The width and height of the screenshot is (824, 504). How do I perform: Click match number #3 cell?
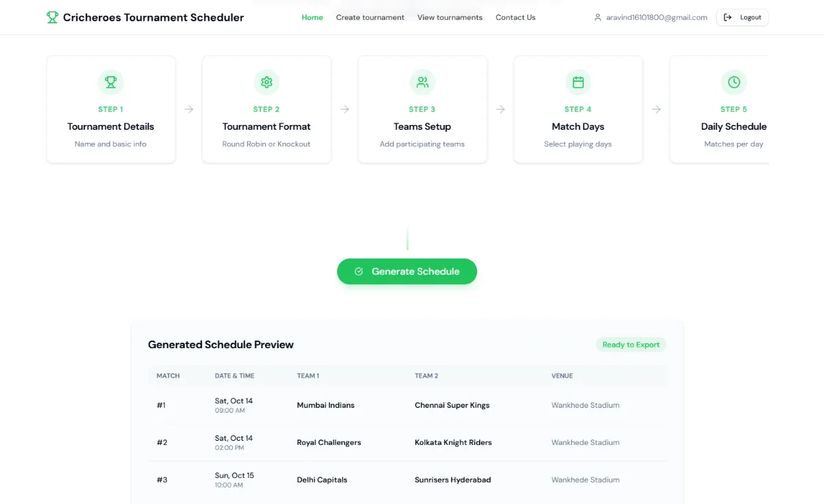pos(162,479)
